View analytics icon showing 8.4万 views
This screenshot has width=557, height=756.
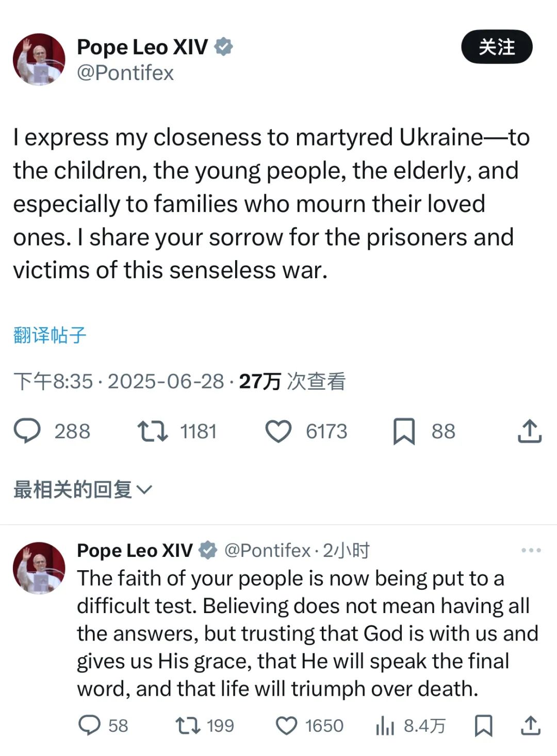pos(385,725)
